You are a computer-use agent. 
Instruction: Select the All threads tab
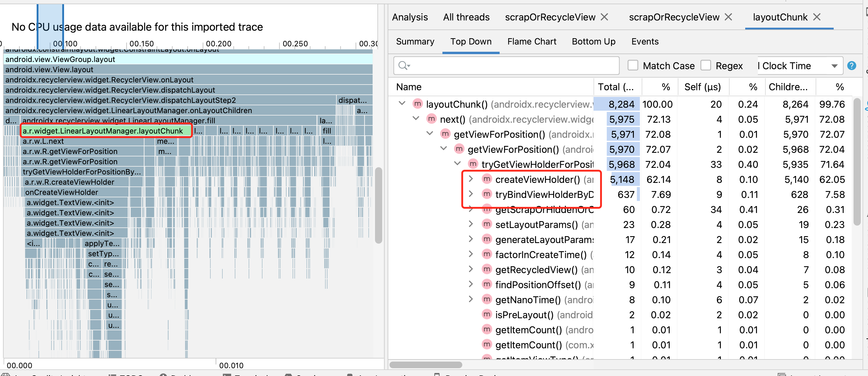click(466, 17)
